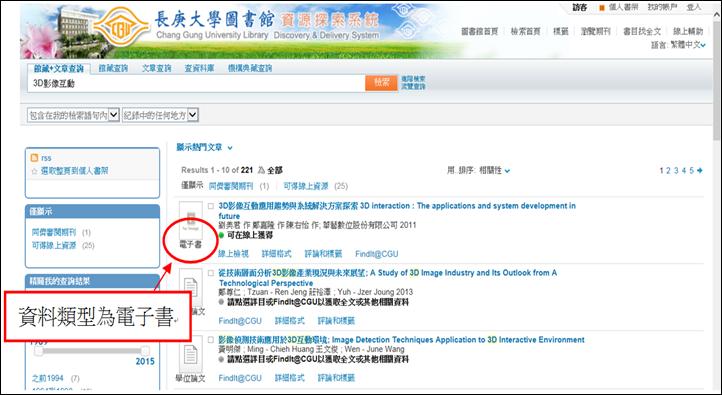This screenshot has width=722, height=395.
Task: Open the 相關性 sort order dropdown
Action: tap(495, 170)
